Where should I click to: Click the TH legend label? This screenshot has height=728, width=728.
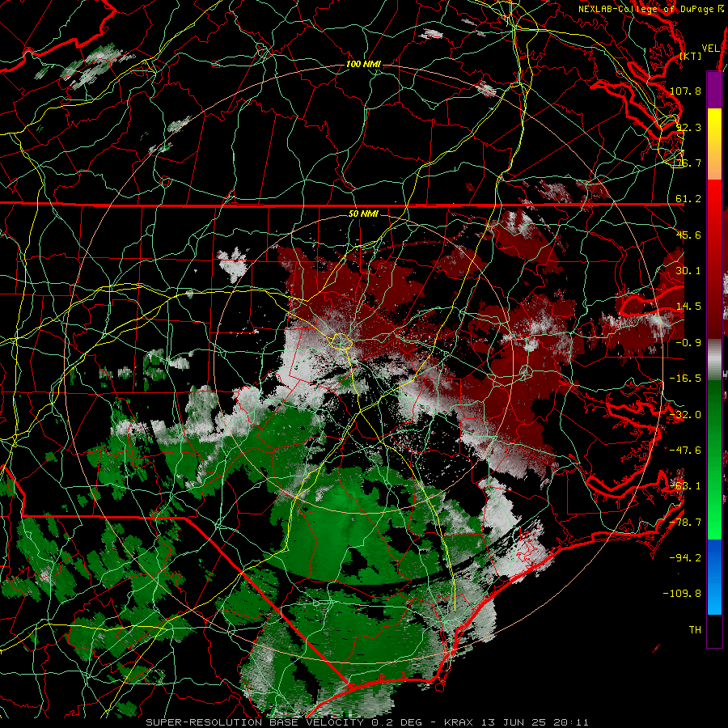tap(695, 630)
